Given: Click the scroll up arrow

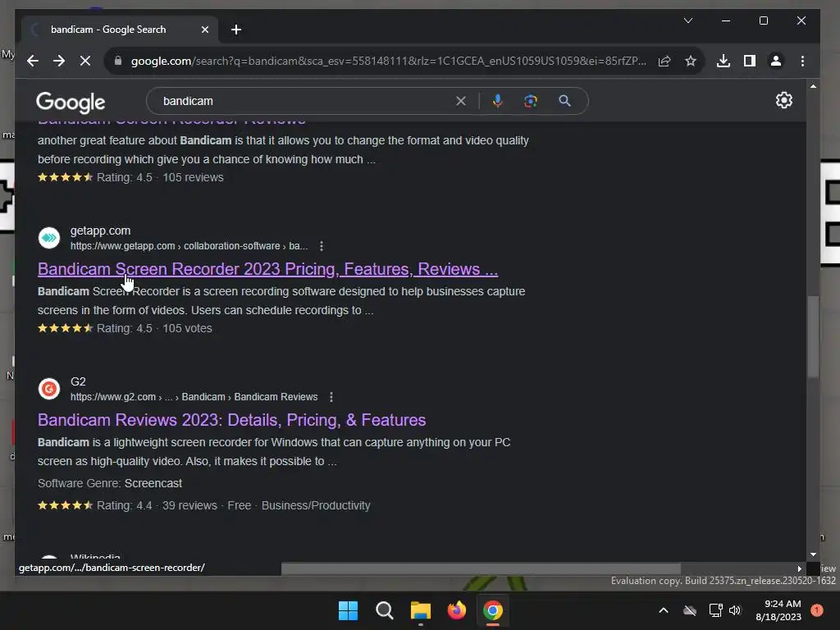Looking at the screenshot, I should pyautogui.click(x=813, y=86).
